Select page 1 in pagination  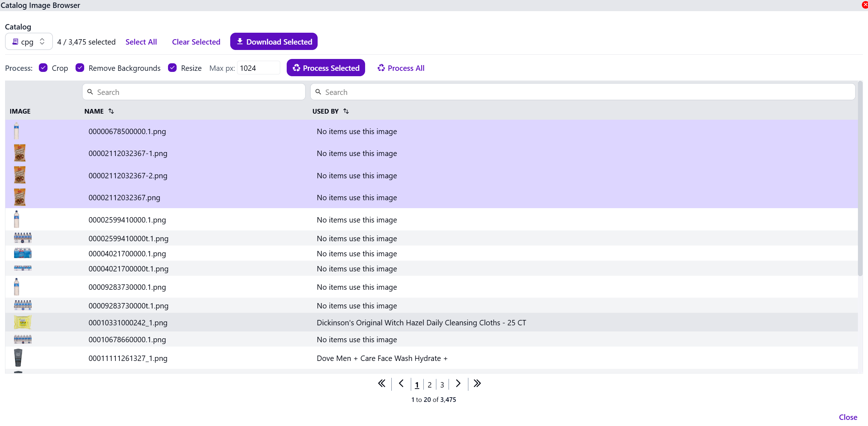point(417,385)
